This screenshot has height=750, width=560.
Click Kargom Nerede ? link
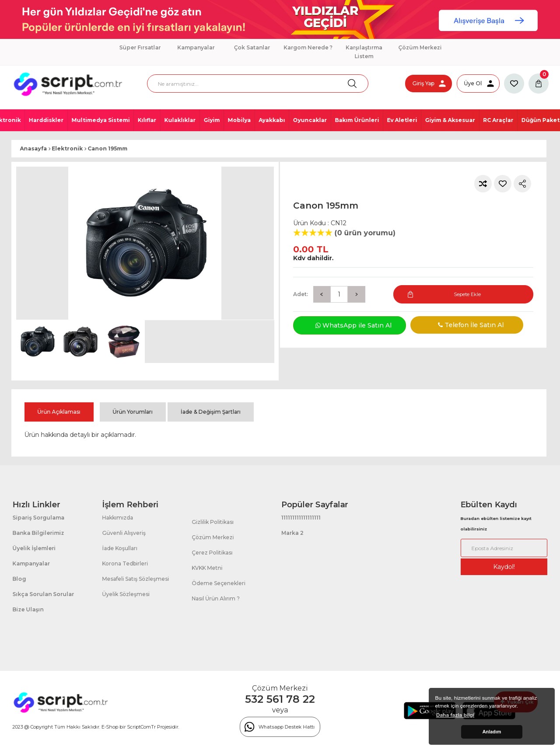pyautogui.click(x=308, y=48)
